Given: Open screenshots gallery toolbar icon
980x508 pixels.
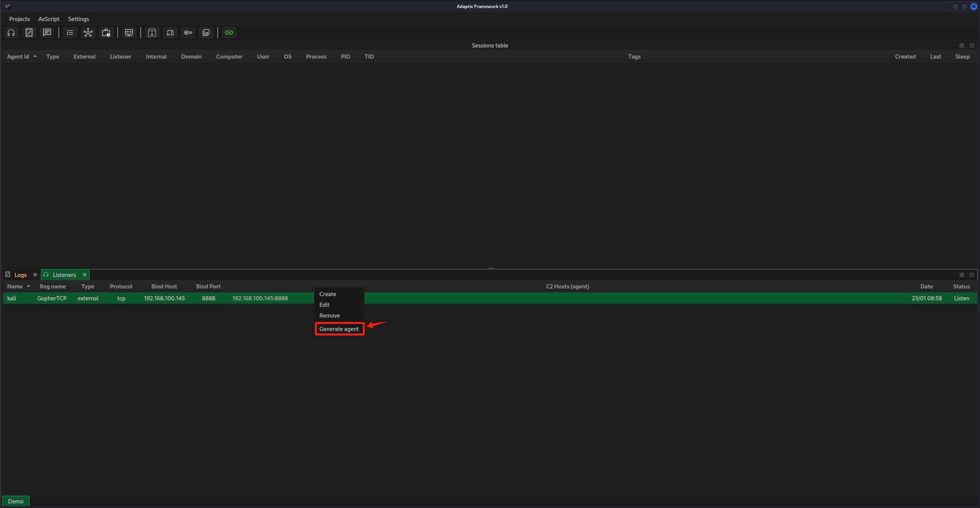Looking at the screenshot, I should [x=206, y=33].
